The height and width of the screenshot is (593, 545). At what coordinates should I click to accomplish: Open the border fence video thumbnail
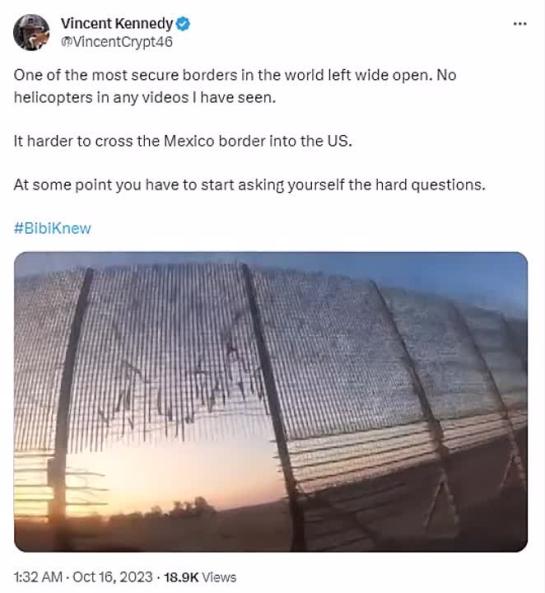click(271, 402)
